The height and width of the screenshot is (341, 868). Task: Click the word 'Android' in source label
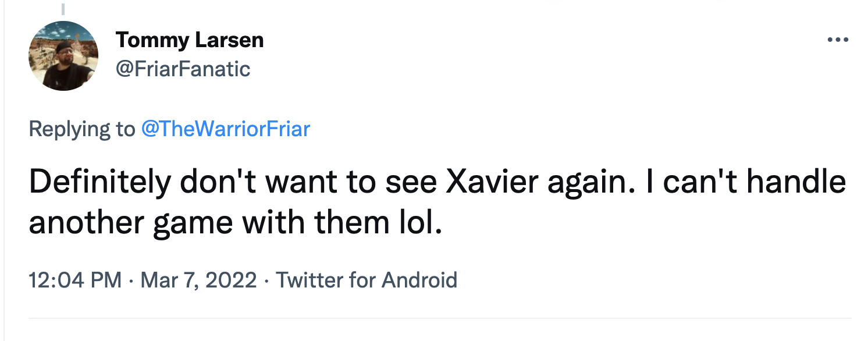[x=419, y=280]
